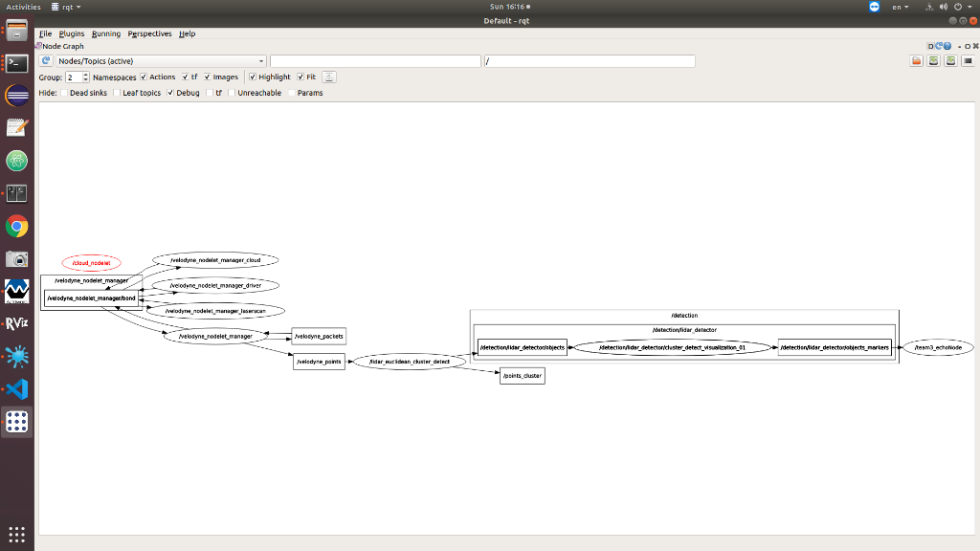Screen dimensions: 980x551
Task: Toggle the Images grouping checkbox
Action: tap(208, 77)
